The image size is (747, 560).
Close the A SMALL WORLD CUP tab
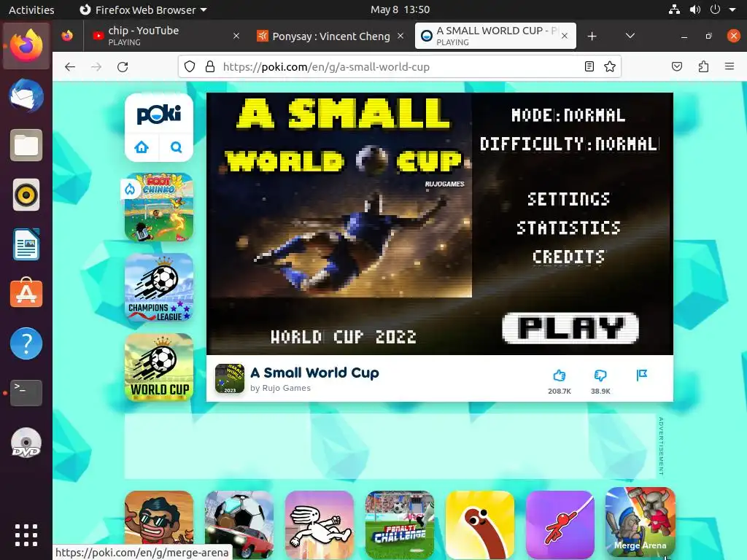(x=565, y=36)
